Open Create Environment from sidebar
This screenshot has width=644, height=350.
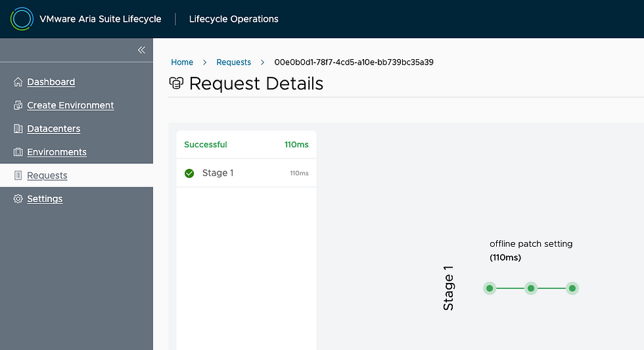(x=70, y=105)
